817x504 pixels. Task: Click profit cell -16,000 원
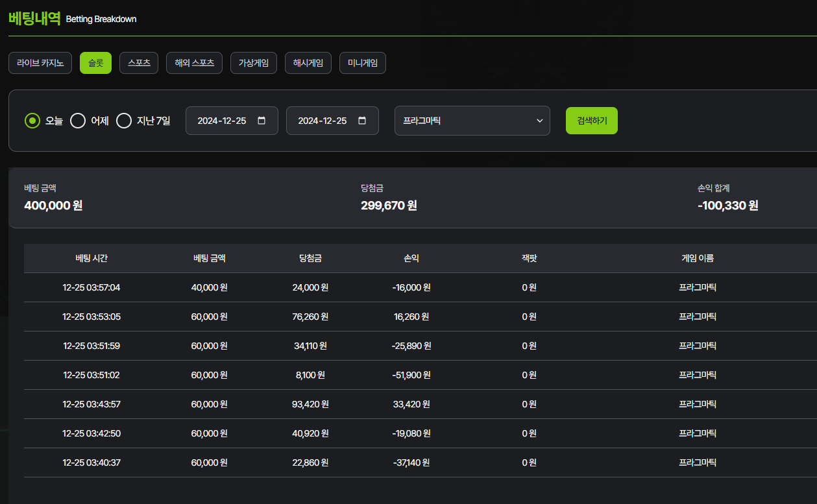pos(411,287)
